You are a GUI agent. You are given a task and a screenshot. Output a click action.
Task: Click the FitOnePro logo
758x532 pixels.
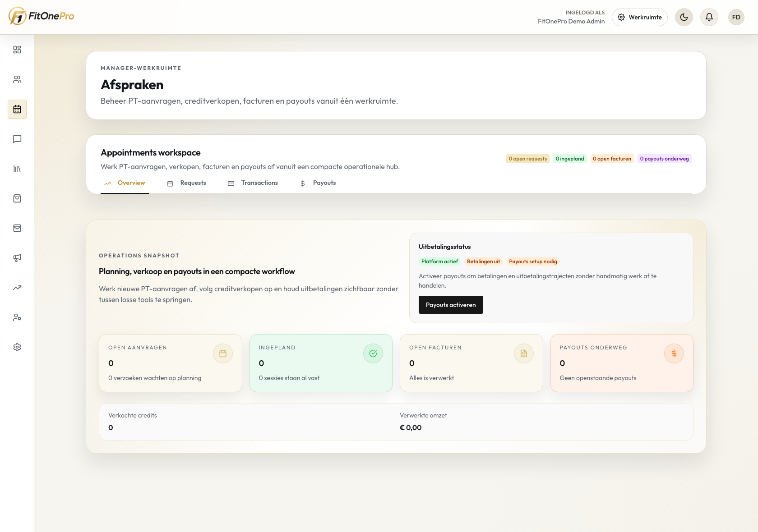pyautogui.click(x=41, y=16)
